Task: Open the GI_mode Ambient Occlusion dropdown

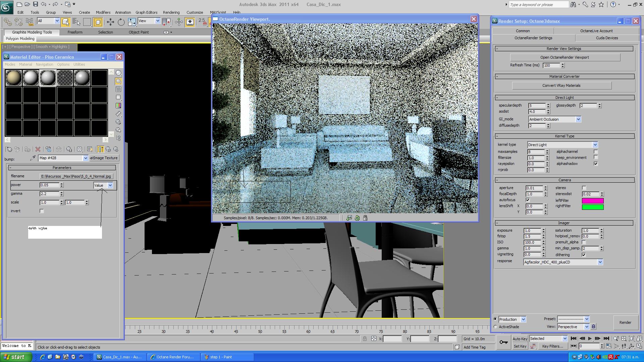Action: click(578, 119)
